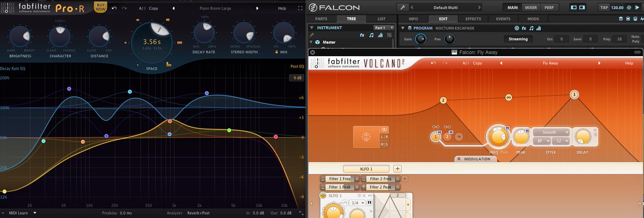Open the LIST tab
Screen dimensions: 644x218
click(x=381, y=19)
